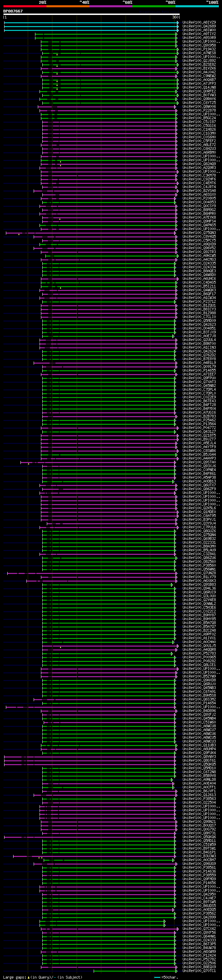Select hit label UniRef100_B8M9G2
The width and height of the screenshot is (222, 980).
click(199, 210)
